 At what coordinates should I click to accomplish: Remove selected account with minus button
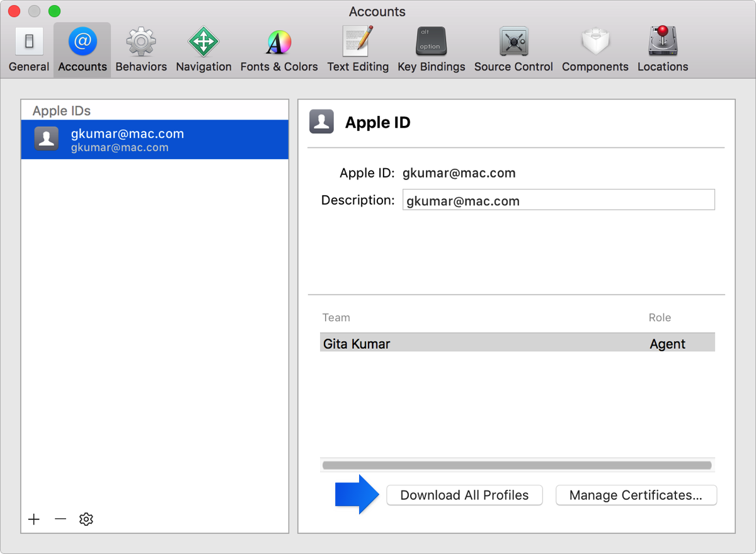60,519
